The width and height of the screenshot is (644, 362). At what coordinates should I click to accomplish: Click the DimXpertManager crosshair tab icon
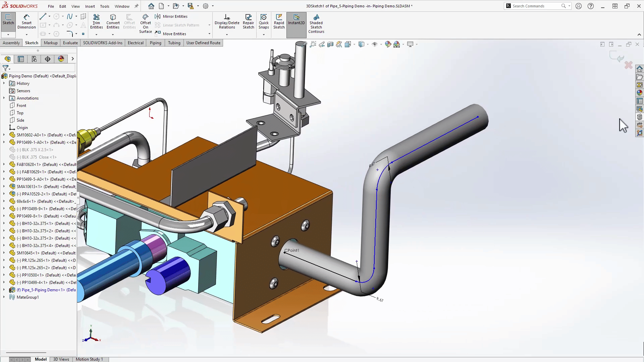click(48, 59)
